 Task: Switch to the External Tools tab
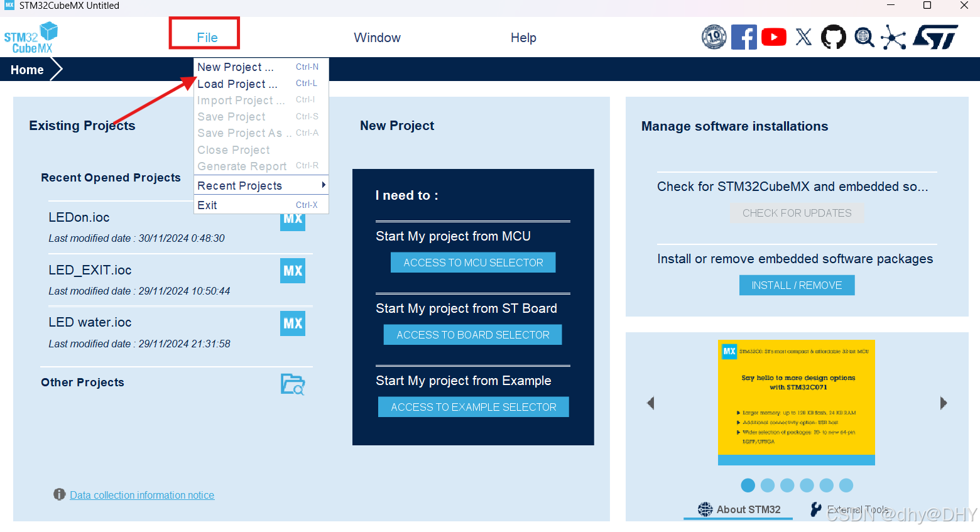pos(849,509)
